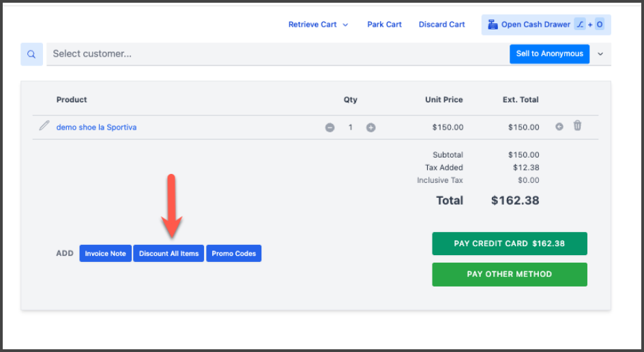Viewport: 644px width, 352px height.
Task: Click the quantity value for demo shoe
Action: click(351, 128)
